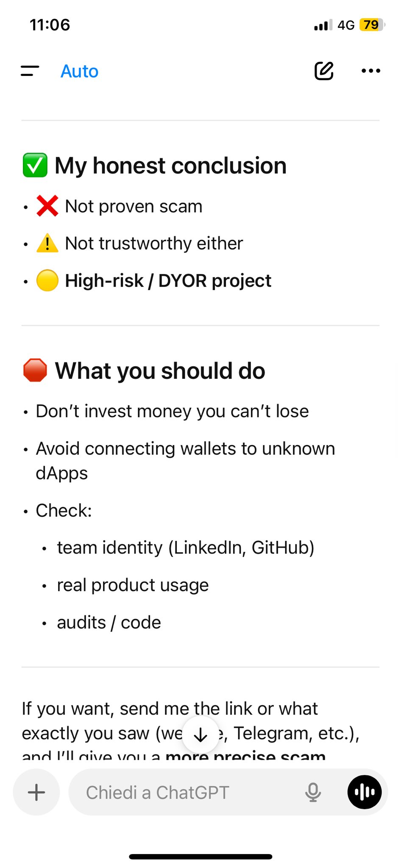Tap the scroll-to-bottom arrow button
This screenshot has height=868, width=401.
point(200,735)
